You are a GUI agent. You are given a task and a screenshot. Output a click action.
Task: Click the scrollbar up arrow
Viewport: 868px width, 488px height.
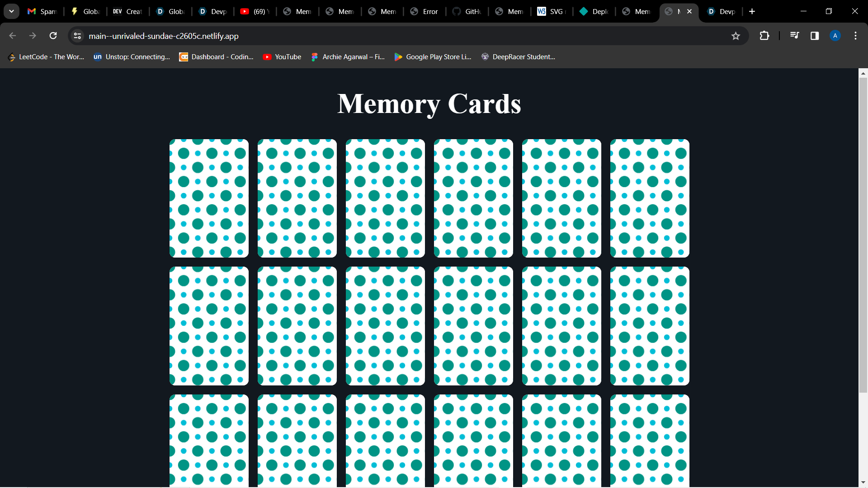coord(863,73)
